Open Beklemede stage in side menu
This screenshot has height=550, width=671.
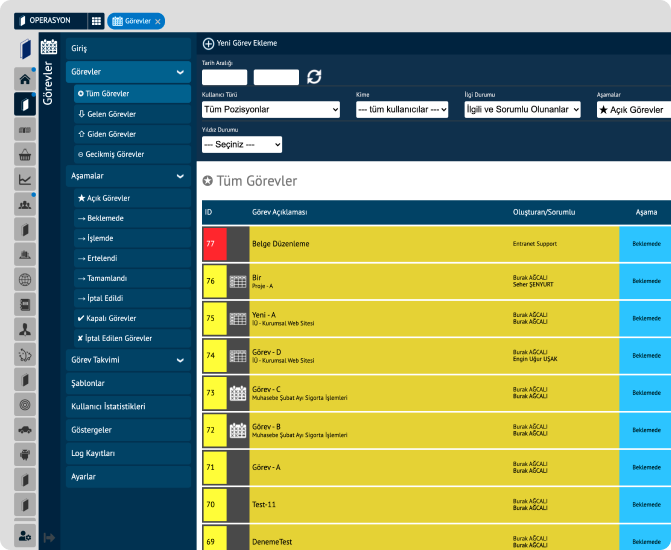tap(132, 218)
